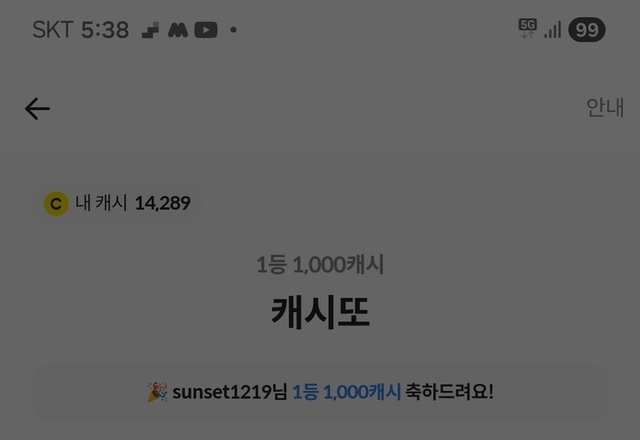Viewport: 640px width, 440px height.
Task: Tap the stair-shaped notification icon
Action: 150,30
